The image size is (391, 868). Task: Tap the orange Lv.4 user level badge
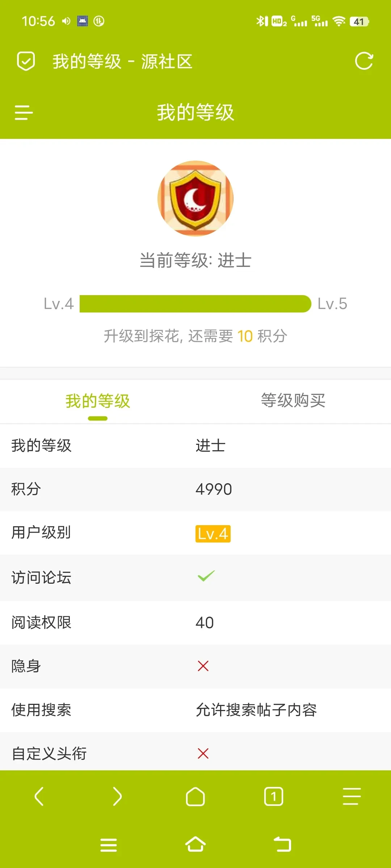pos(213,534)
